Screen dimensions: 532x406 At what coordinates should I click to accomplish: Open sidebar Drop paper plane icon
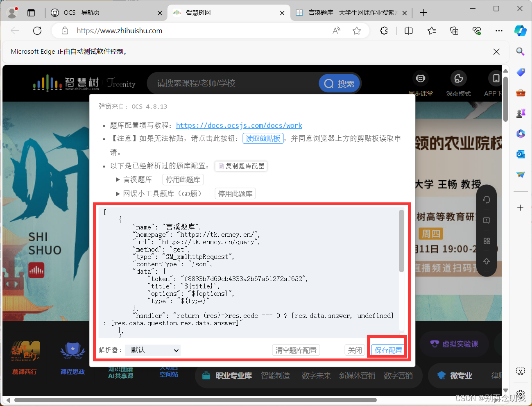(521, 175)
